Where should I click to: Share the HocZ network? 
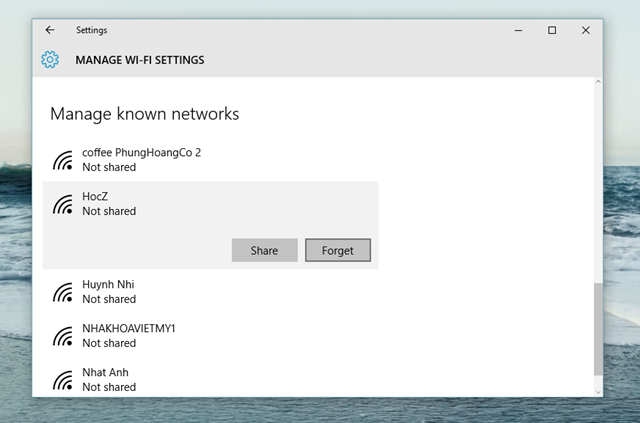(264, 250)
